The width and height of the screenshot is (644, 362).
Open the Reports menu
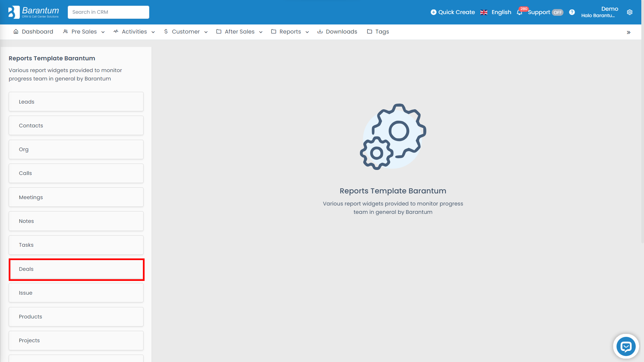pos(290,32)
